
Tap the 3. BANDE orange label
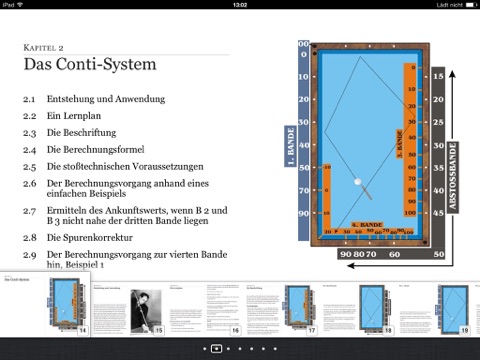click(x=400, y=144)
